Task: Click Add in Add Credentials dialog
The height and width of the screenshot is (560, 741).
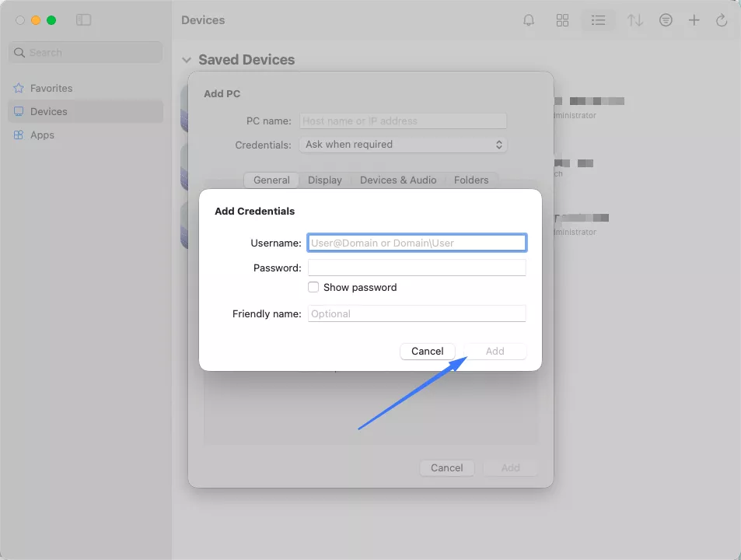Action: [495, 352]
